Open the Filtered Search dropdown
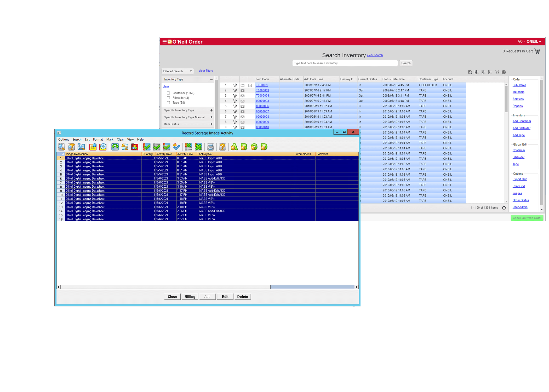Image resolution: width=549 pixels, height=392 pixels. point(178,71)
